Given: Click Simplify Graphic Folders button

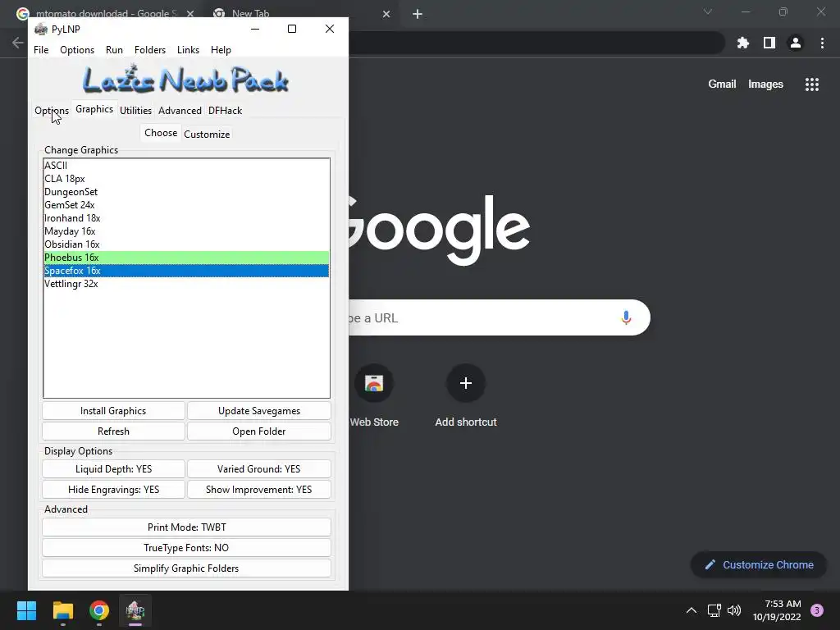Looking at the screenshot, I should point(186,568).
